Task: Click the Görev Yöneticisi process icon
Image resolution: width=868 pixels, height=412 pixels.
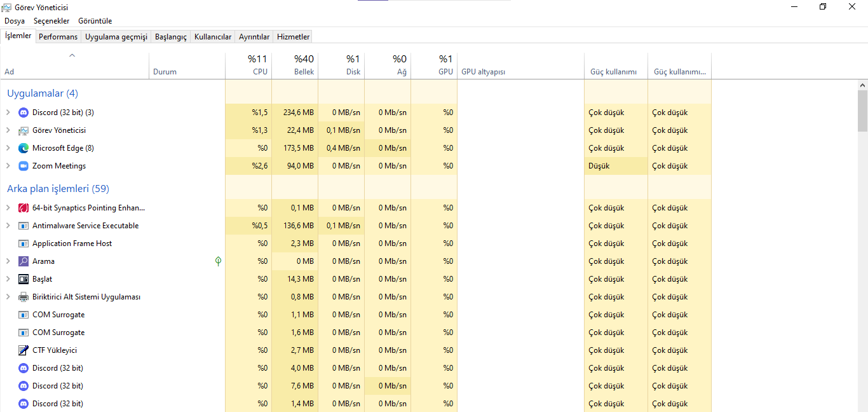Action: pos(24,130)
